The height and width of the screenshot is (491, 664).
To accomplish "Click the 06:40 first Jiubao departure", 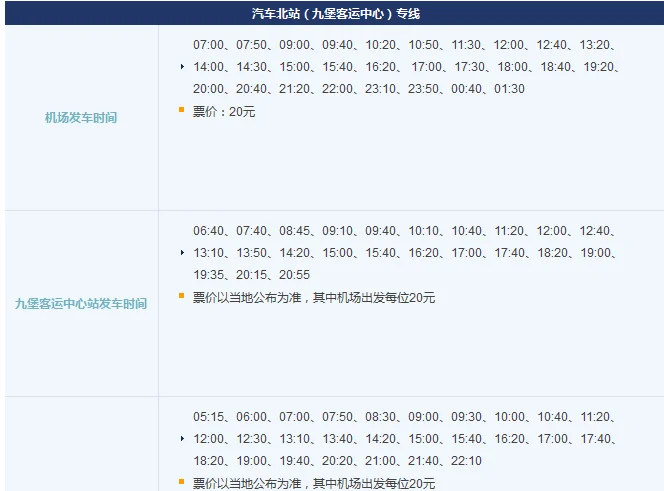I will coord(210,231).
